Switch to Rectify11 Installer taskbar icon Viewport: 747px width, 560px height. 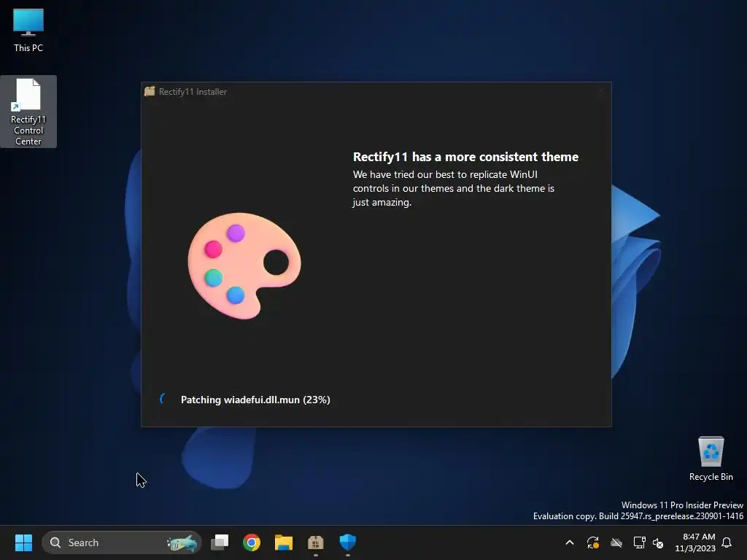point(315,542)
